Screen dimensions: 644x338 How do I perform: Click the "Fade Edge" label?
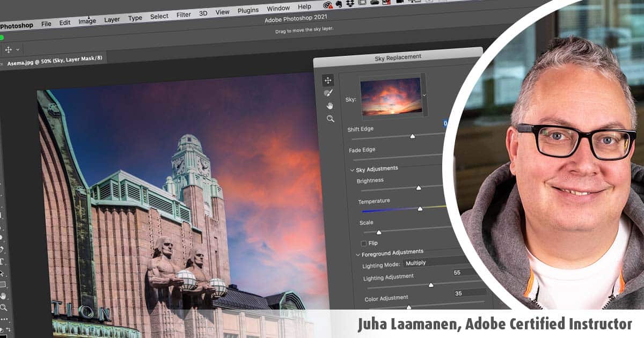[x=362, y=150]
